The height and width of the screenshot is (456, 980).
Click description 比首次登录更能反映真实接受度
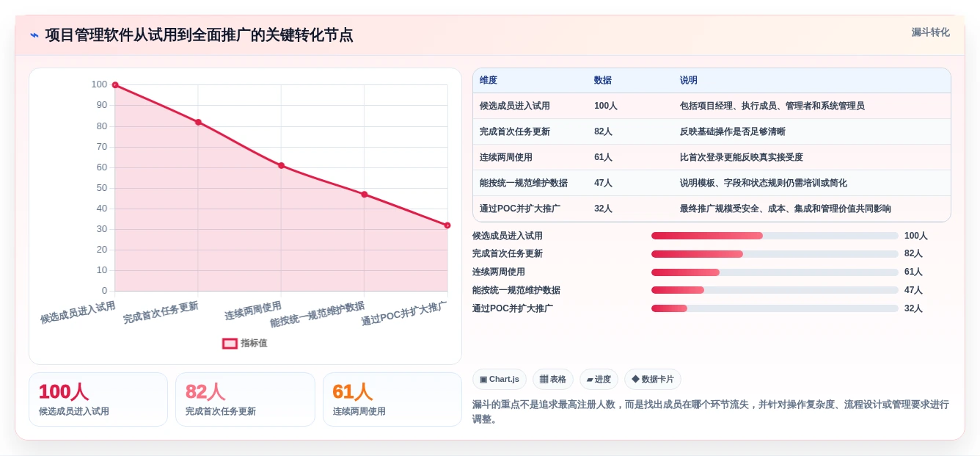click(x=741, y=157)
